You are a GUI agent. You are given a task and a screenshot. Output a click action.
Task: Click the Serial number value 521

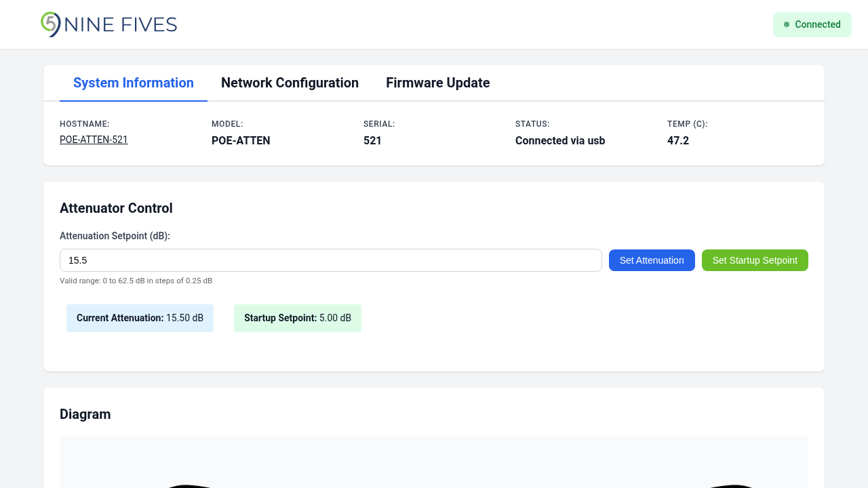coord(372,141)
